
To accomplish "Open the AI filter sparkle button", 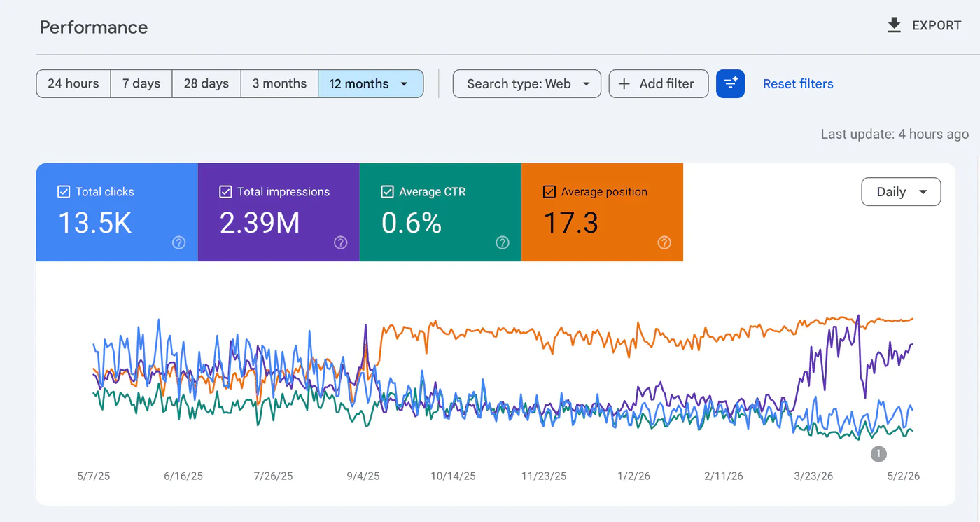I will 730,83.
